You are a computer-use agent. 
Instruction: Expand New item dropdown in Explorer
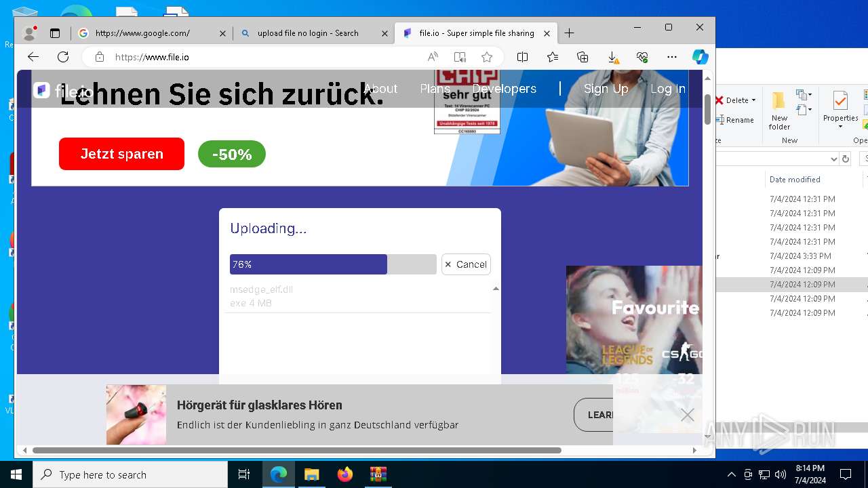804,95
